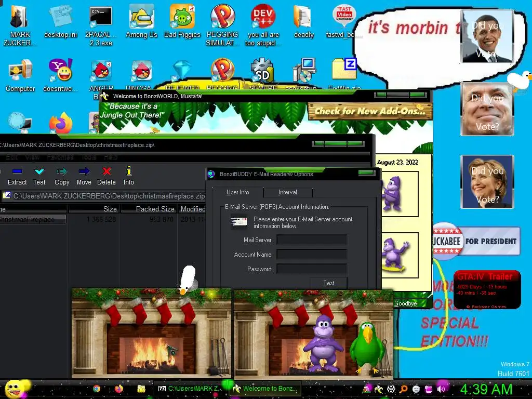The height and width of the screenshot is (399, 532).
Task: Click the purple Bonzi gorilla by fireplace
Action: tap(323, 343)
